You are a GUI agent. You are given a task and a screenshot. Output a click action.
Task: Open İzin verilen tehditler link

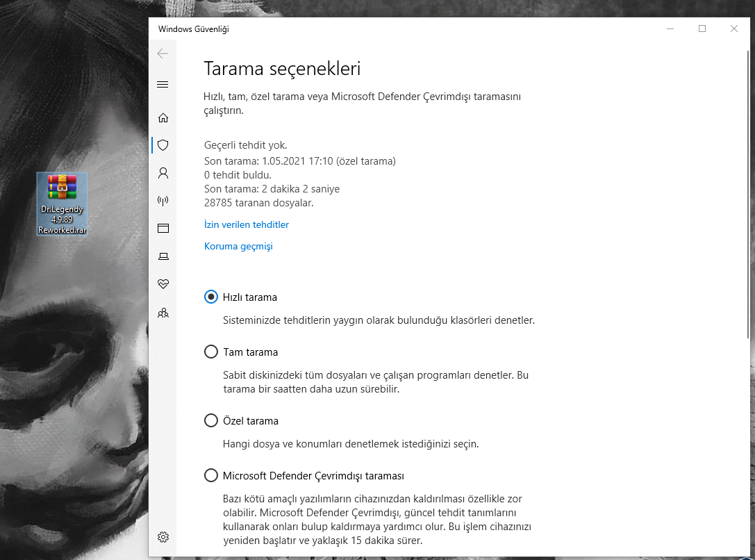tap(247, 224)
